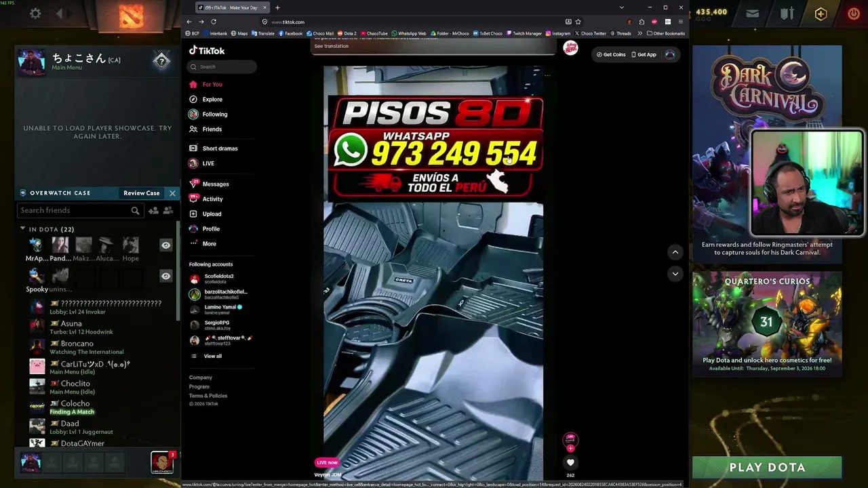Viewport: 868px width, 488px height.
Task: Click the PLAY DOTA button
Action: coord(767,467)
